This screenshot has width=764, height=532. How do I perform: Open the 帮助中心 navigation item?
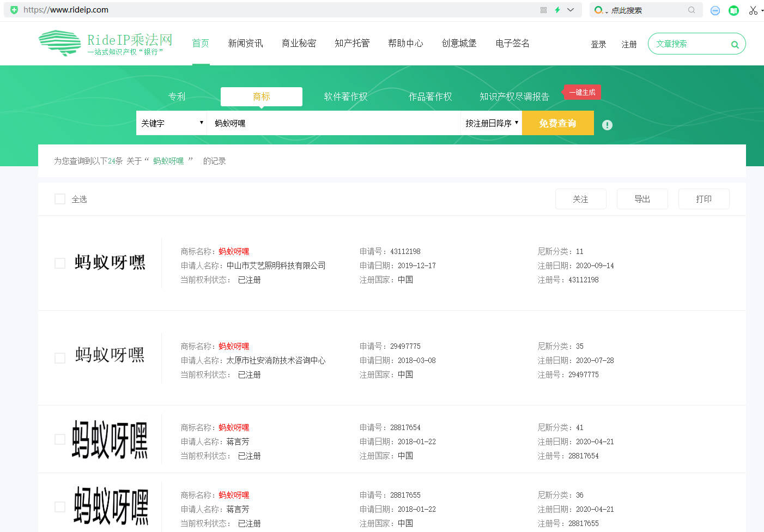point(405,43)
